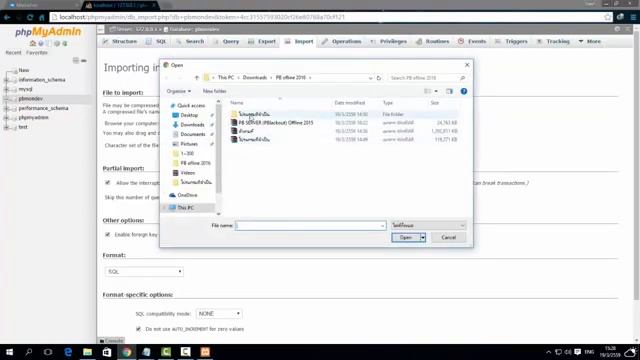640x360 pixels.
Task: Sort files by Date modified column
Action: click(350, 103)
